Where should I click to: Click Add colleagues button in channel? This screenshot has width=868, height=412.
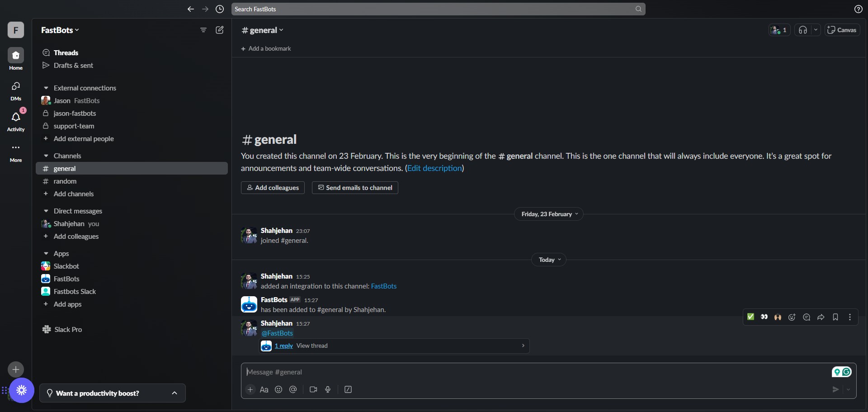click(273, 188)
